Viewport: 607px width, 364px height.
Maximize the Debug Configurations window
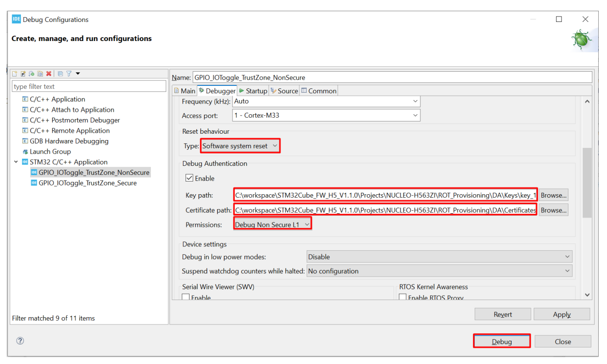(559, 20)
